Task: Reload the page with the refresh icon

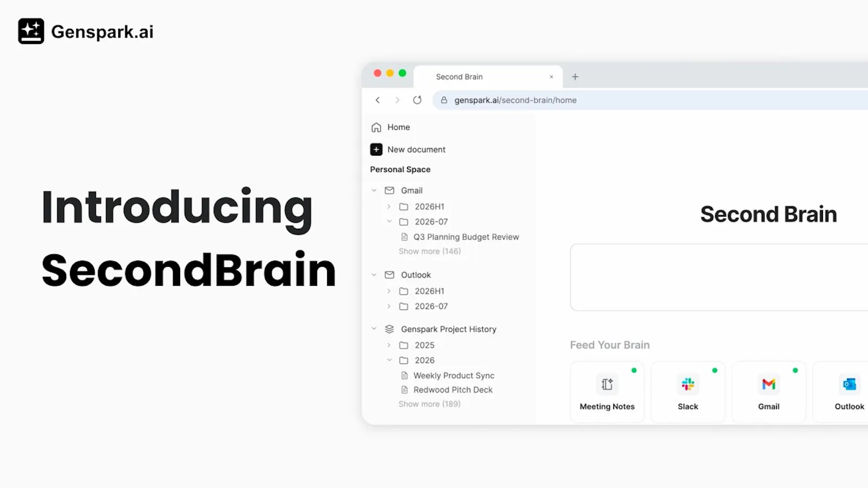Action: [x=417, y=100]
